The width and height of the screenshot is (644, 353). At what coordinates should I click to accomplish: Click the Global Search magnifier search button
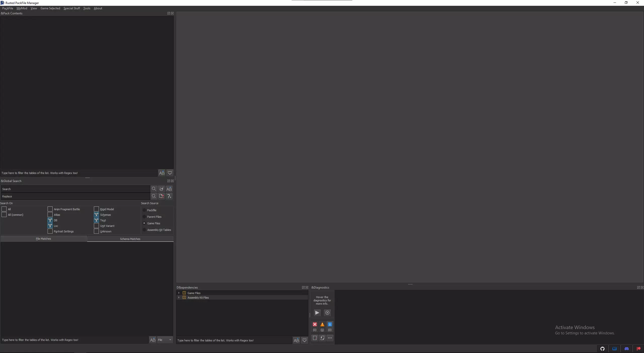tap(154, 189)
